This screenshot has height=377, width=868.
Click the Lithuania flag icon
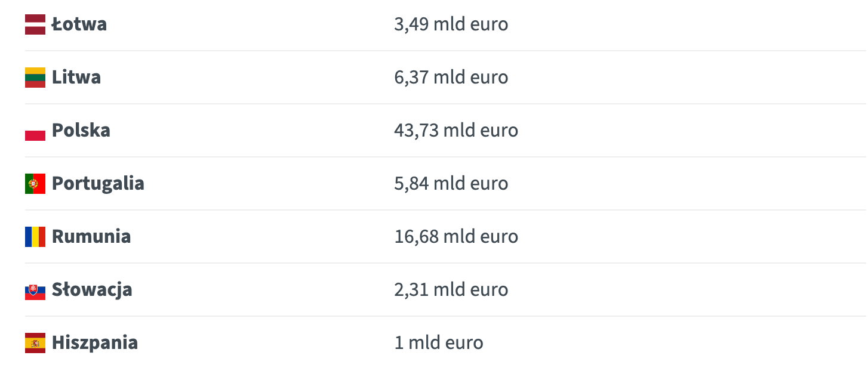35,78
